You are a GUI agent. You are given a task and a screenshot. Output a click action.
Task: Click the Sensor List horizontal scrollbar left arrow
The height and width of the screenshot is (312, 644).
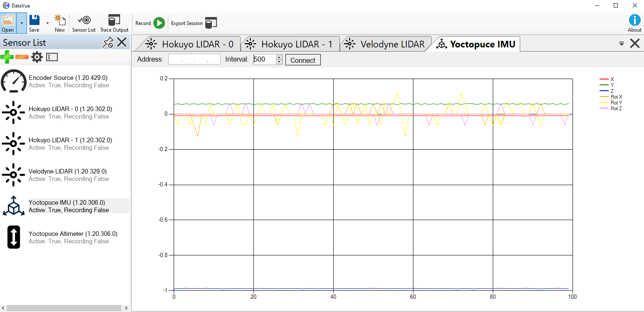3,308
